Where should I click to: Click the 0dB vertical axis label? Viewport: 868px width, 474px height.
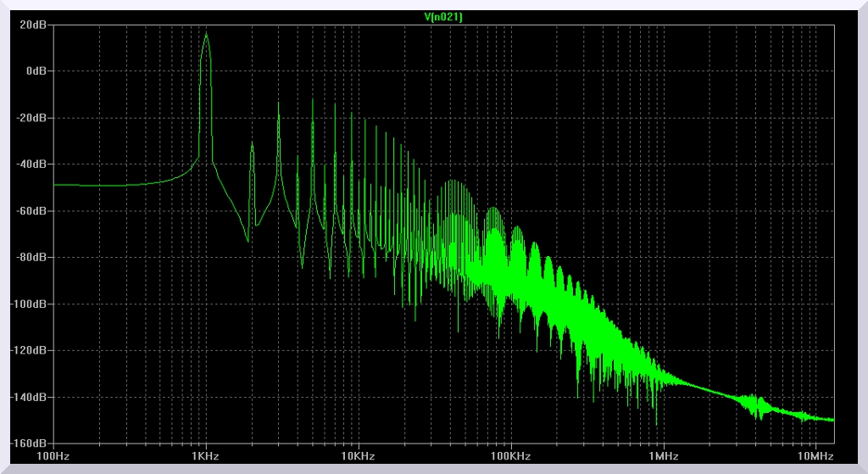point(37,71)
